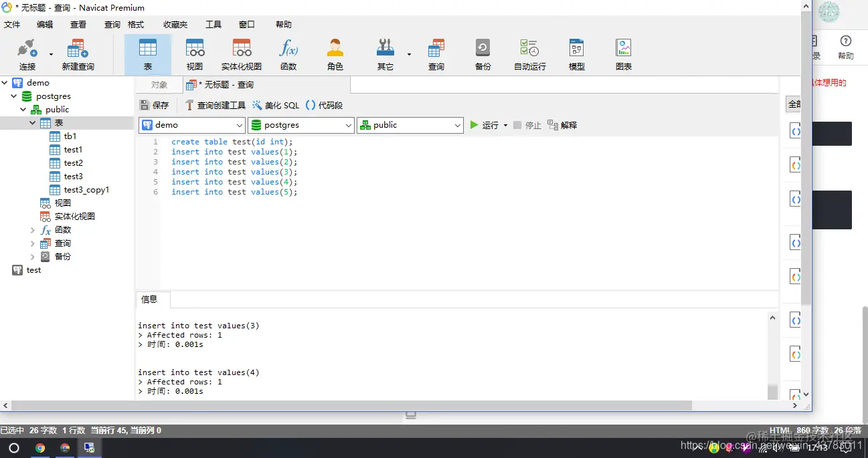
Task: Open the 视图 views toolbar icon
Action: point(195,55)
